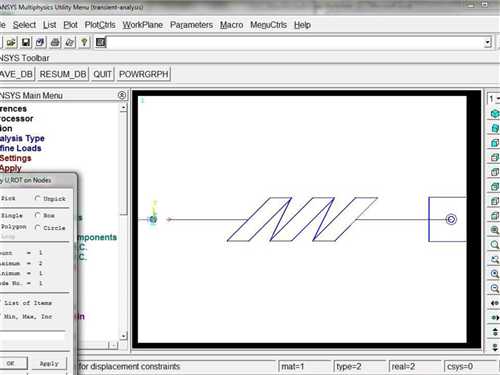Click the Save Analysis floppy disk icon
Screen dimensions: 500x375
[26, 42]
